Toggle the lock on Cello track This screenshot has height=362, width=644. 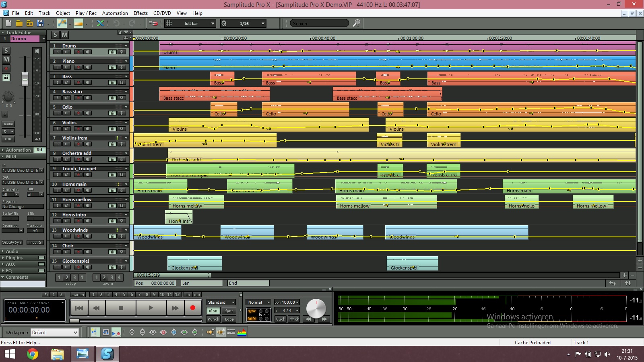coord(112,113)
